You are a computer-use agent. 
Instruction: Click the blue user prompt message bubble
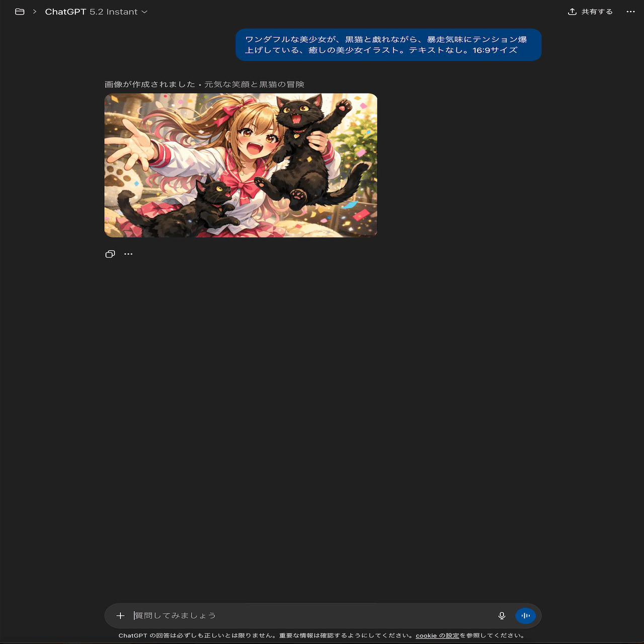coord(388,45)
